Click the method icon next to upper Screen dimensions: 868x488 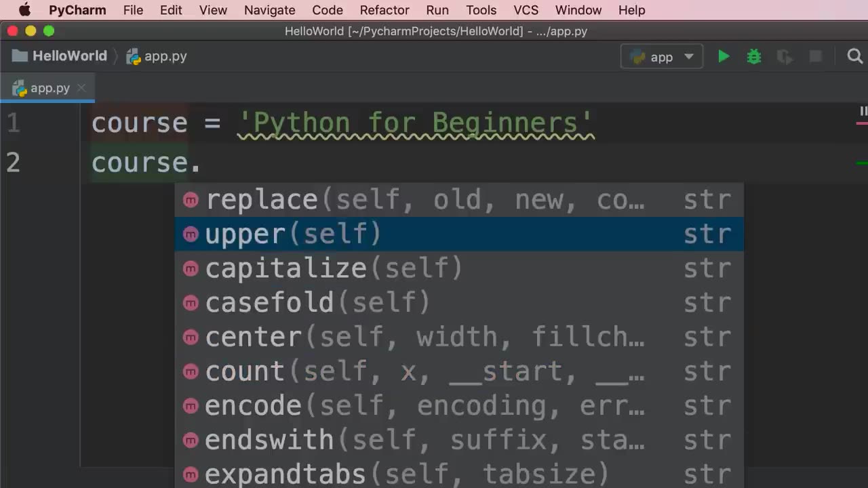click(x=191, y=235)
